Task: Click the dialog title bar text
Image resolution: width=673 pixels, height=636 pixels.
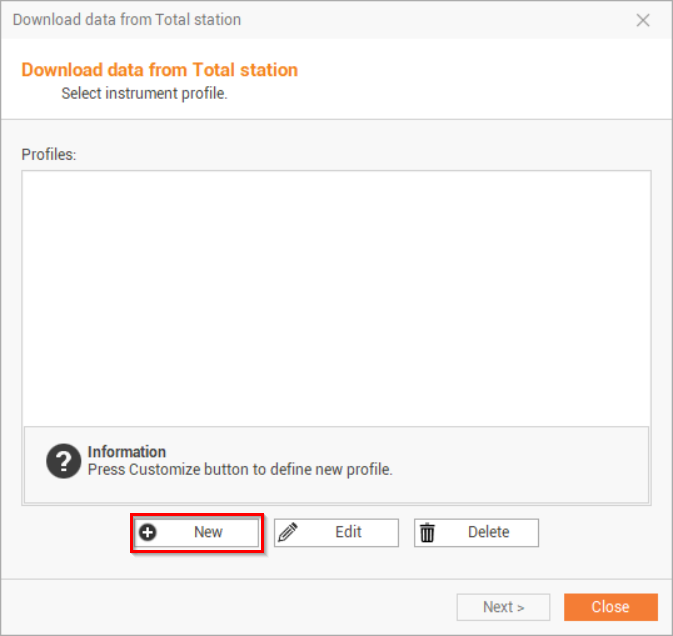Action: 127,20
